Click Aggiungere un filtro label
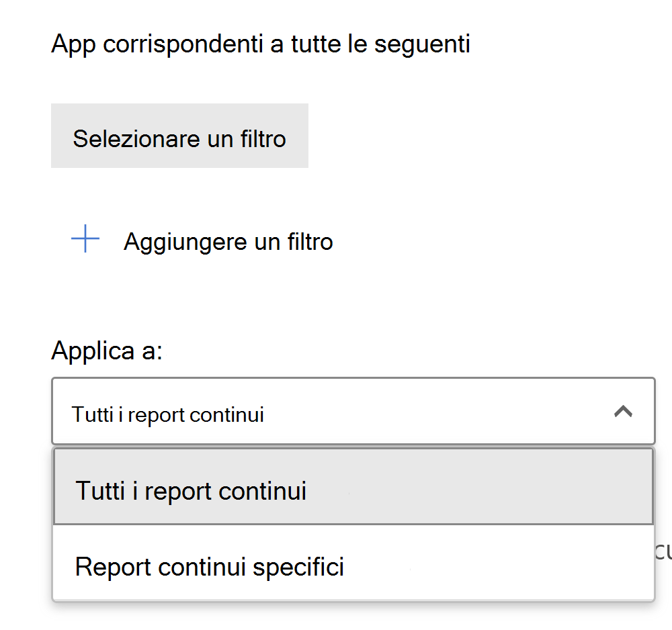672x630 pixels. [x=228, y=241]
